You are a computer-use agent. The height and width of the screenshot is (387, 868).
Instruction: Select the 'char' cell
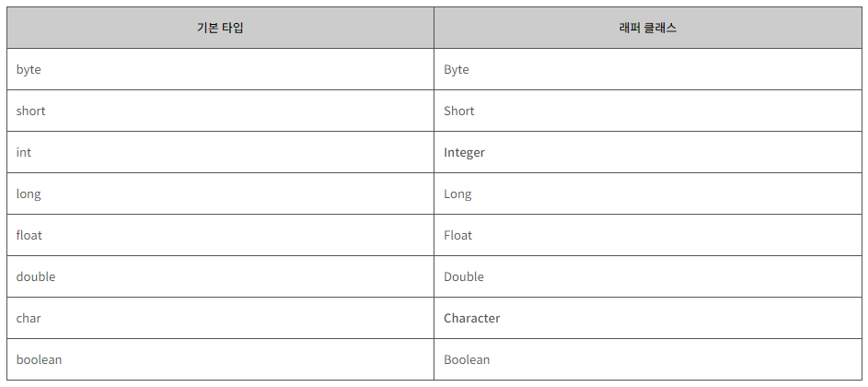[x=220, y=318]
